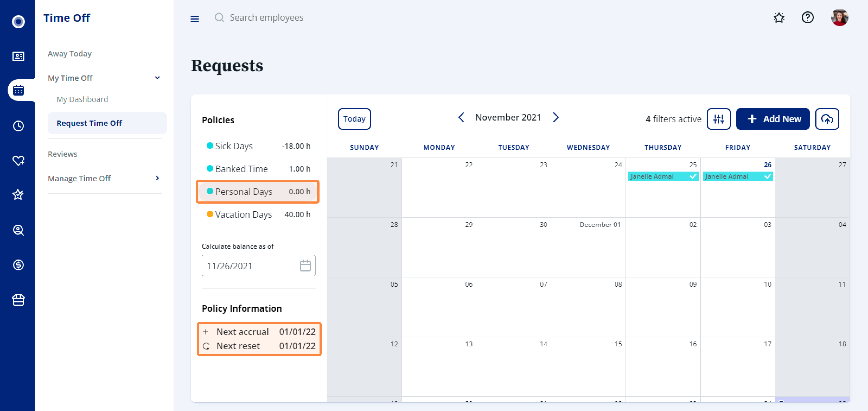Image resolution: width=868 pixels, height=411 pixels.
Task: Open the filter settings sliders icon
Action: [718, 119]
